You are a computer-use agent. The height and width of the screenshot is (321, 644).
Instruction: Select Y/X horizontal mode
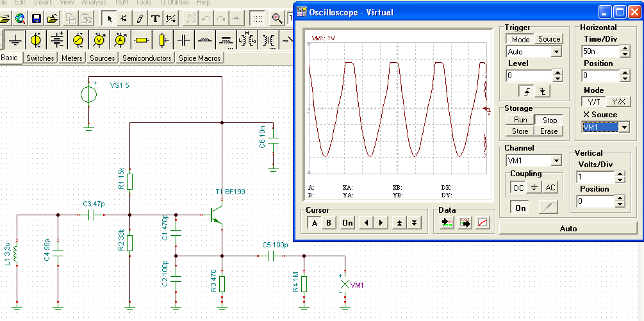(x=618, y=102)
